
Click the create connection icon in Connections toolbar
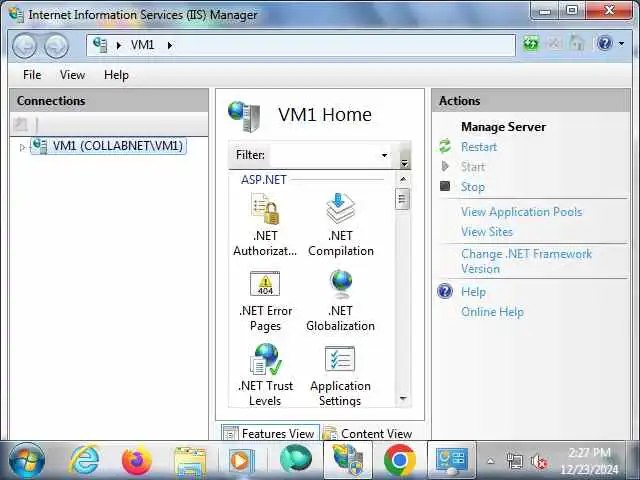(20, 124)
